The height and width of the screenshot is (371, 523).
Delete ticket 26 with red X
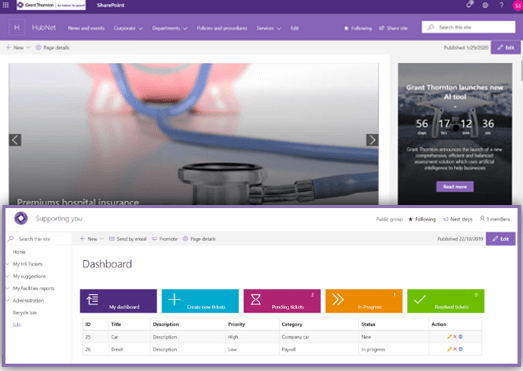(x=455, y=349)
